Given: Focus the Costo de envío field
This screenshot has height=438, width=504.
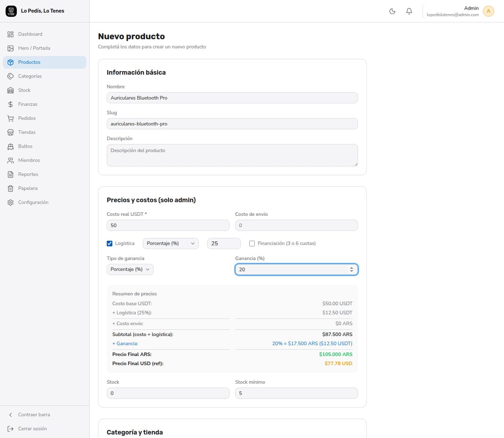Looking at the screenshot, I should pyautogui.click(x=296, y=225).
